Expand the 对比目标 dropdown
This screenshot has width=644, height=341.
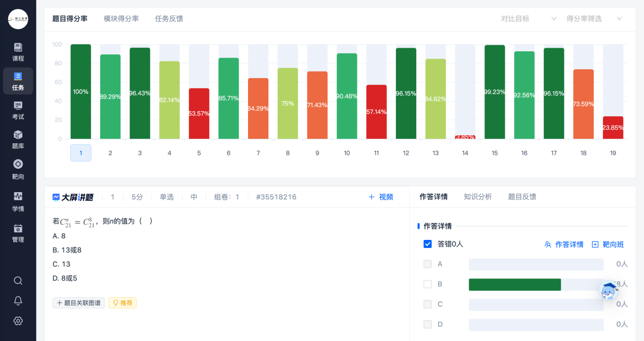coord(529,19)
